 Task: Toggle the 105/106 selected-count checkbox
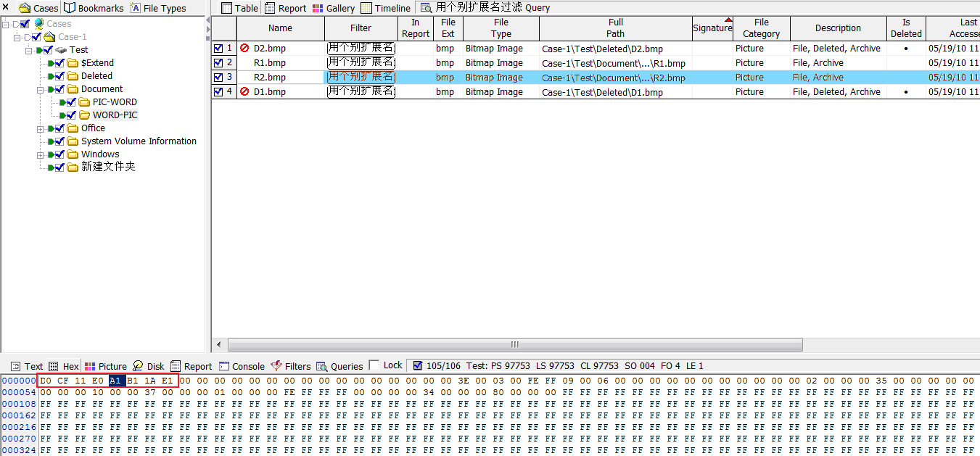[417, 366]
